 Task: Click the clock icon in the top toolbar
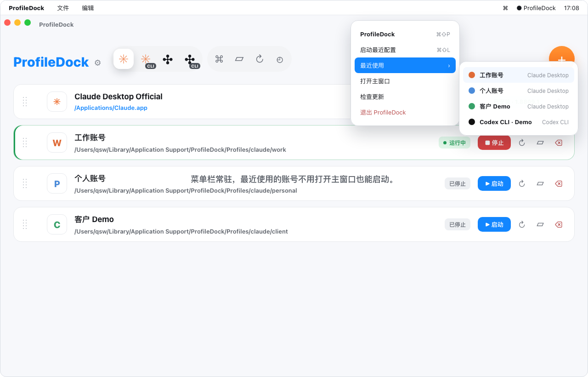tap(280, 59)
